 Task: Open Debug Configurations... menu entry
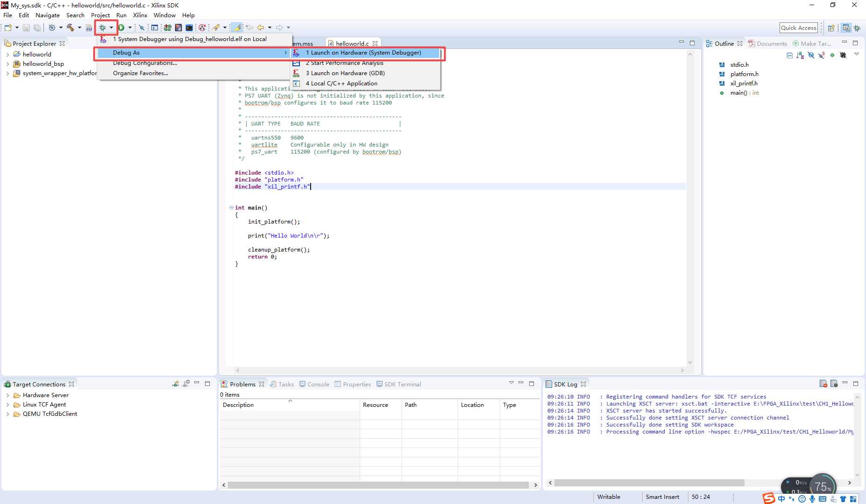(x=194, y=63)
